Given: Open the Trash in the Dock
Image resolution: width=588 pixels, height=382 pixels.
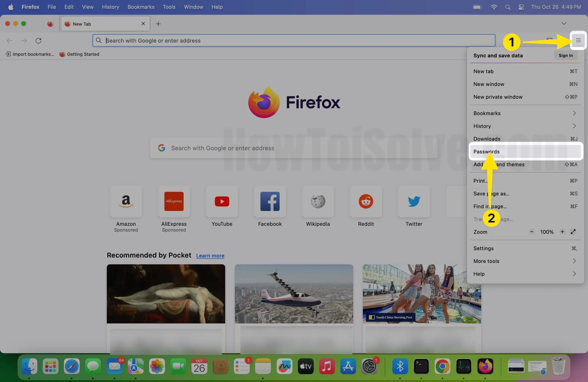Looking at the screenshot, I should pos(558,366).
